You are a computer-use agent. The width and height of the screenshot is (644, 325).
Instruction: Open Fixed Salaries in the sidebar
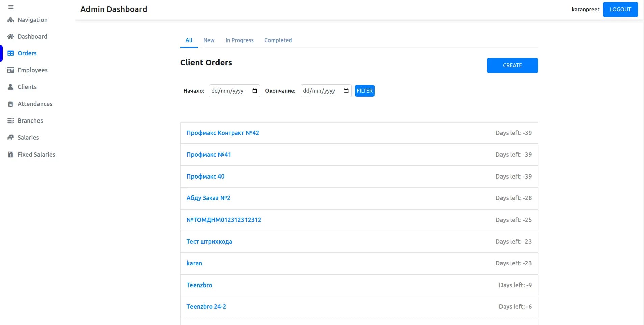point(36,155)
